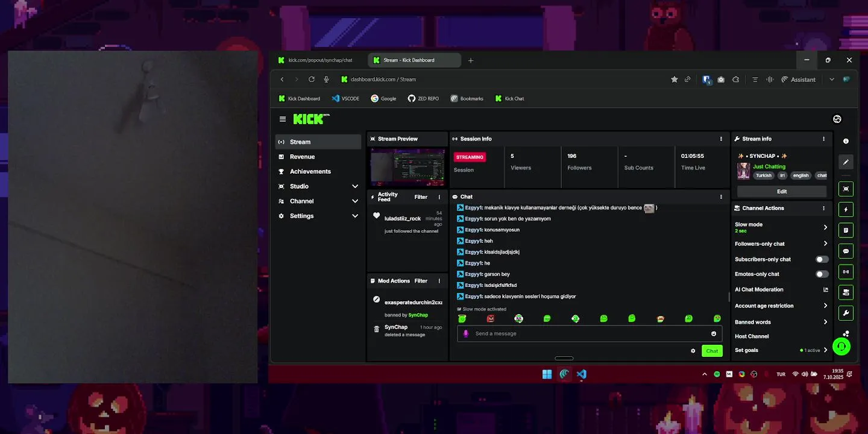868x434 pixels.
Task: Open the VSCODE bookmark
Action: (345, 99)
